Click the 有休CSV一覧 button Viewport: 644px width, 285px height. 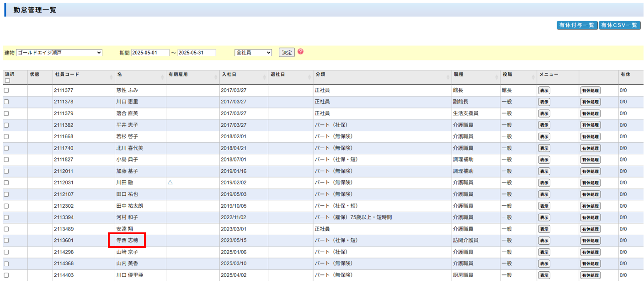tap(620, 25)
